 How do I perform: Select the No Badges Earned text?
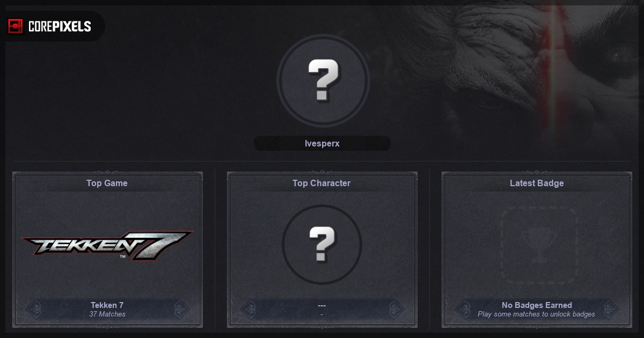(x=537, y=305)
